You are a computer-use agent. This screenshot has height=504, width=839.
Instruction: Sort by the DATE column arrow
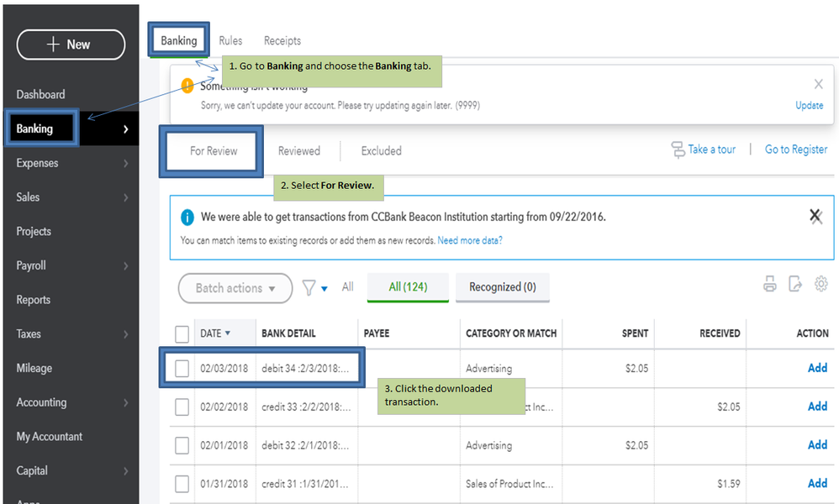[x=228, y=333]
